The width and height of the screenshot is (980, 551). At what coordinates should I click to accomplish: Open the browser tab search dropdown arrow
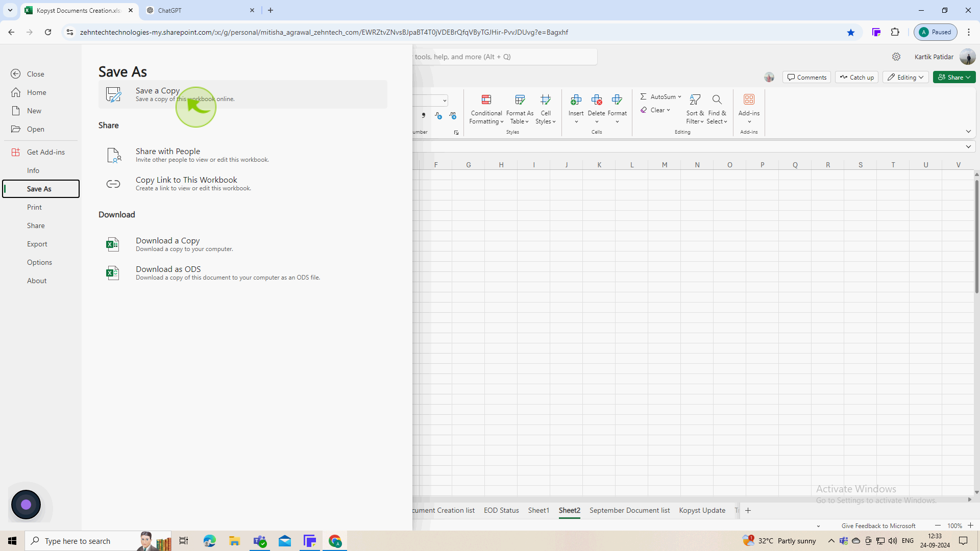(x=10, y=10)
